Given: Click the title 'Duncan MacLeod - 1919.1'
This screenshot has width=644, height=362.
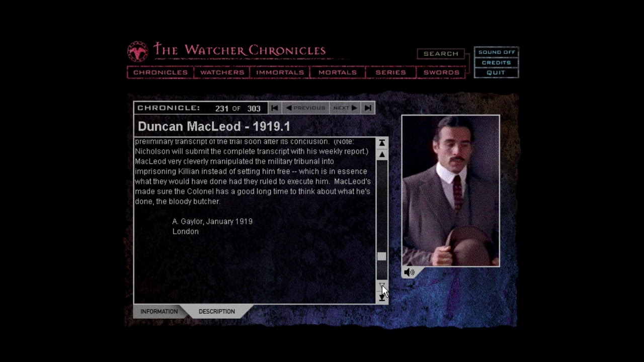Looking at the screenshot, I should tap(214, 126).
